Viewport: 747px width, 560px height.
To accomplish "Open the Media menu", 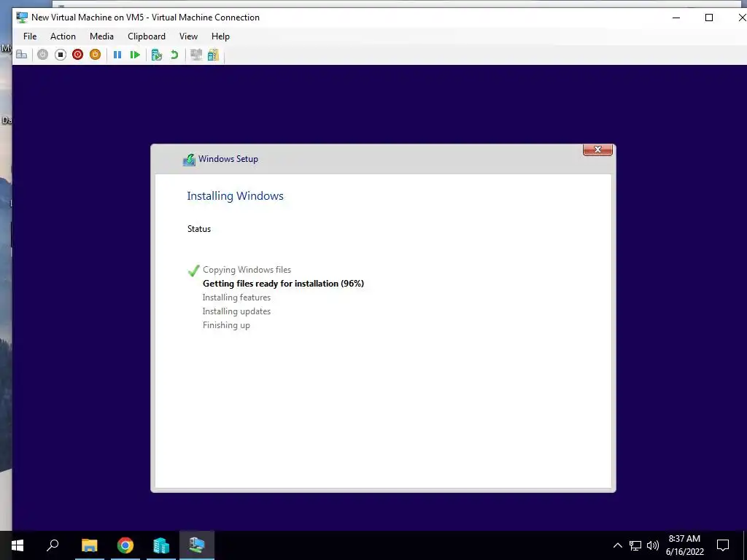I will click(101, 36).
